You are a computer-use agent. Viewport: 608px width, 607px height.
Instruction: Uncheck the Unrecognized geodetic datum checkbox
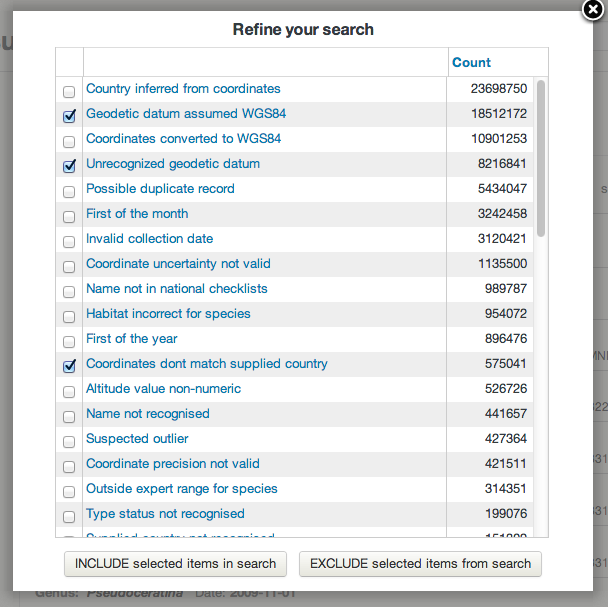coord(69,166)
